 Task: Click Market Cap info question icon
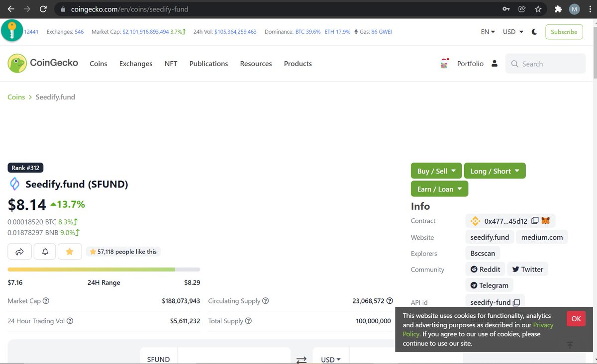click(46, 301)
